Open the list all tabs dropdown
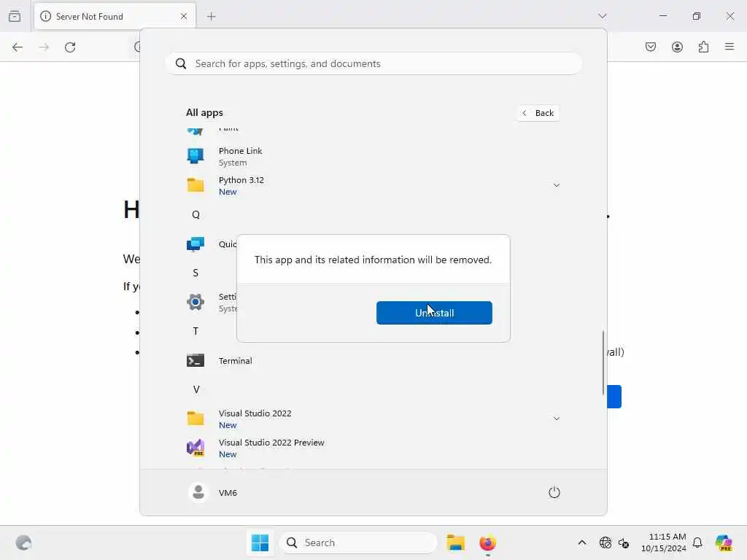Image resolution: width=747 pixels, height=560 pixels. coord(602,16)
